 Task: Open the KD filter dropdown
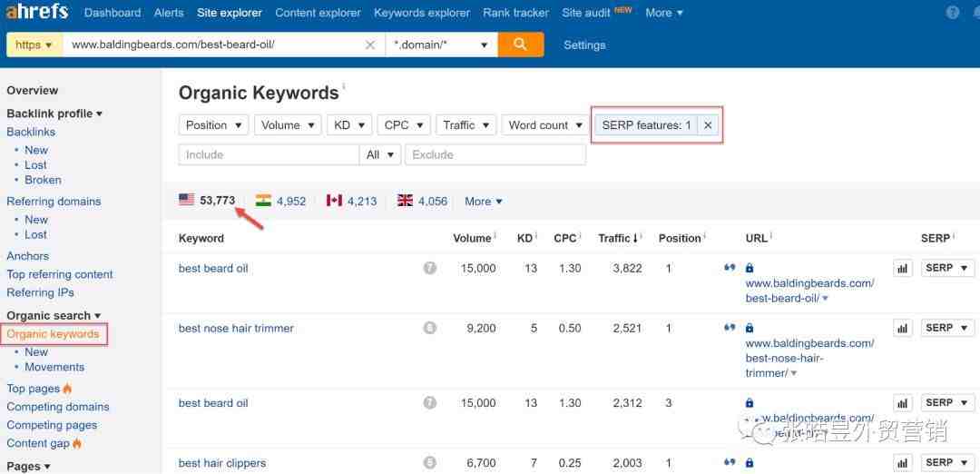(349, 125)
